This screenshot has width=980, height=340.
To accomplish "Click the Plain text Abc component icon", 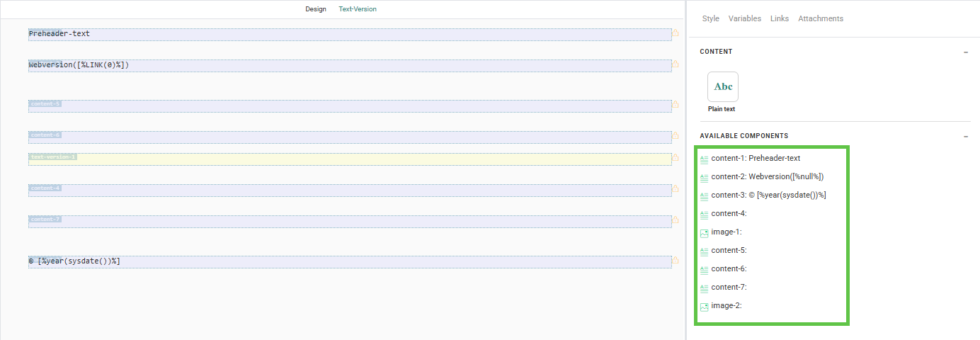I will pos(722,87).
